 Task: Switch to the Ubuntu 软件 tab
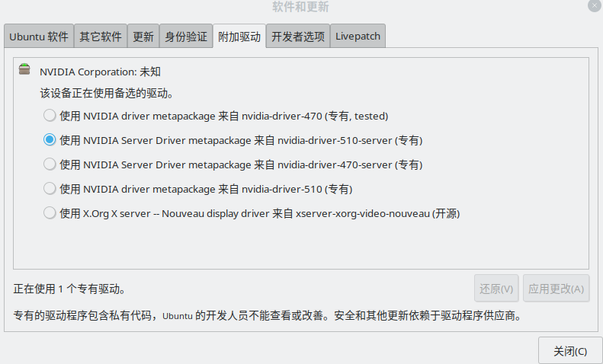click(x=39, y=36)
